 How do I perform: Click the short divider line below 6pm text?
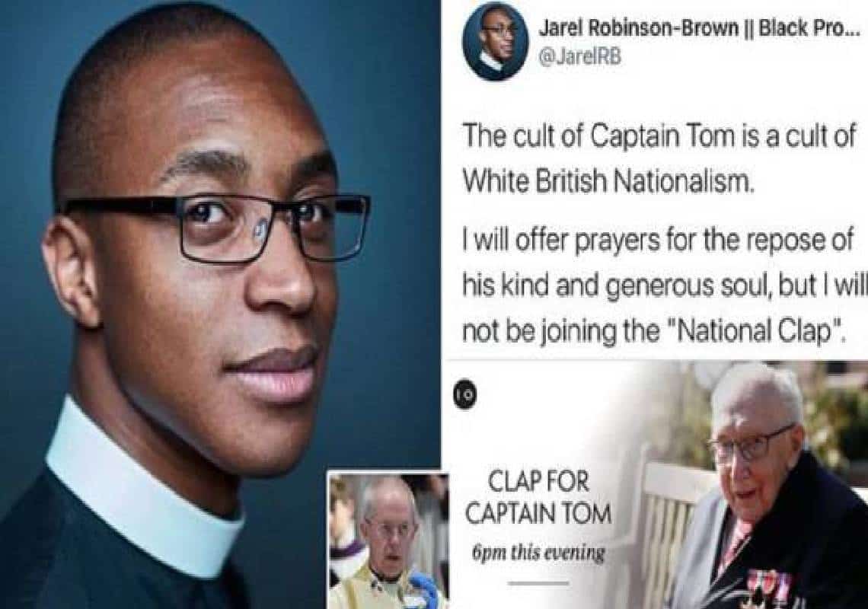coord(538,583)
